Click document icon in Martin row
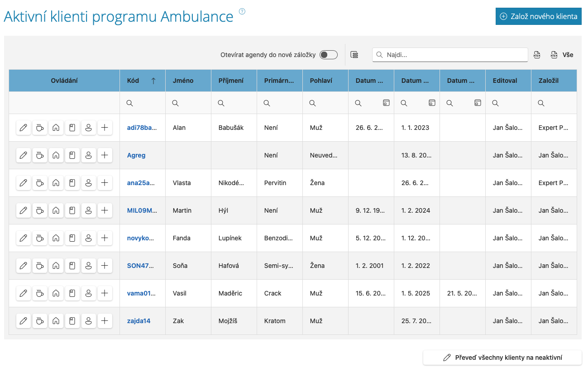 [x=72, y=210]
